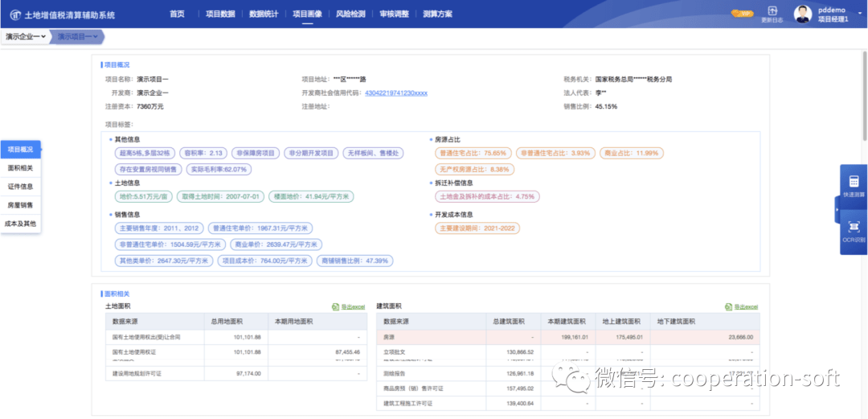
Task: Select 项目概况 in the side anchor menu
Action: click(20, 150)
